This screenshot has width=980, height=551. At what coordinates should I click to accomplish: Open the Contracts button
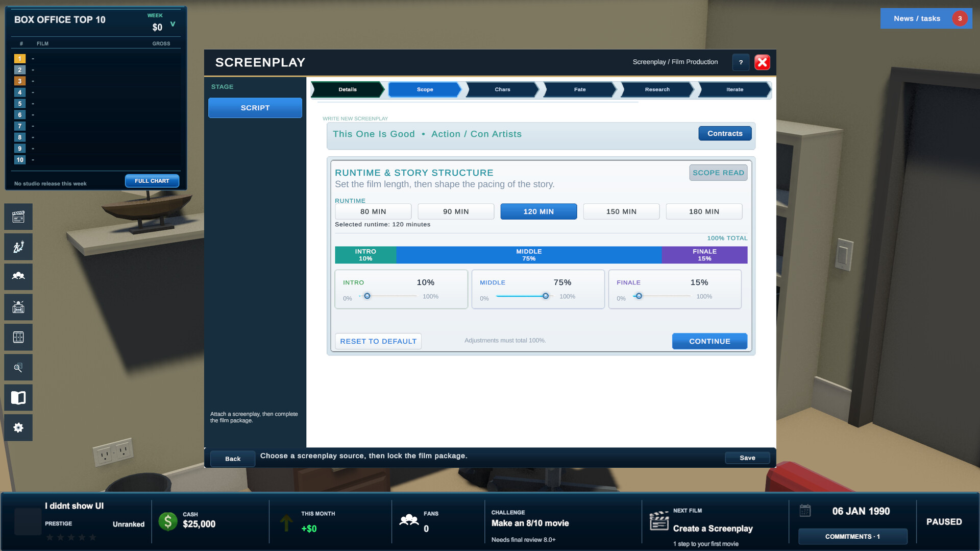point(725,133)
